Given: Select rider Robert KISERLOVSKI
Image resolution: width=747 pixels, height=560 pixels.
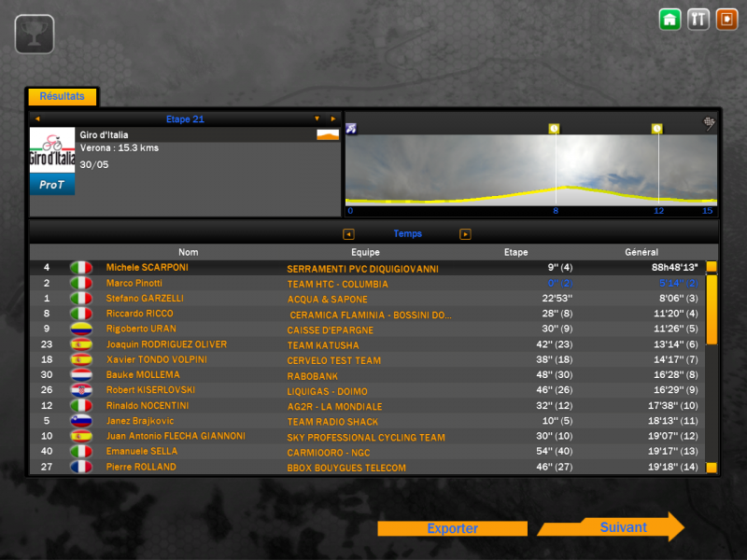Looking at the screenshot, I should [150, 390].
